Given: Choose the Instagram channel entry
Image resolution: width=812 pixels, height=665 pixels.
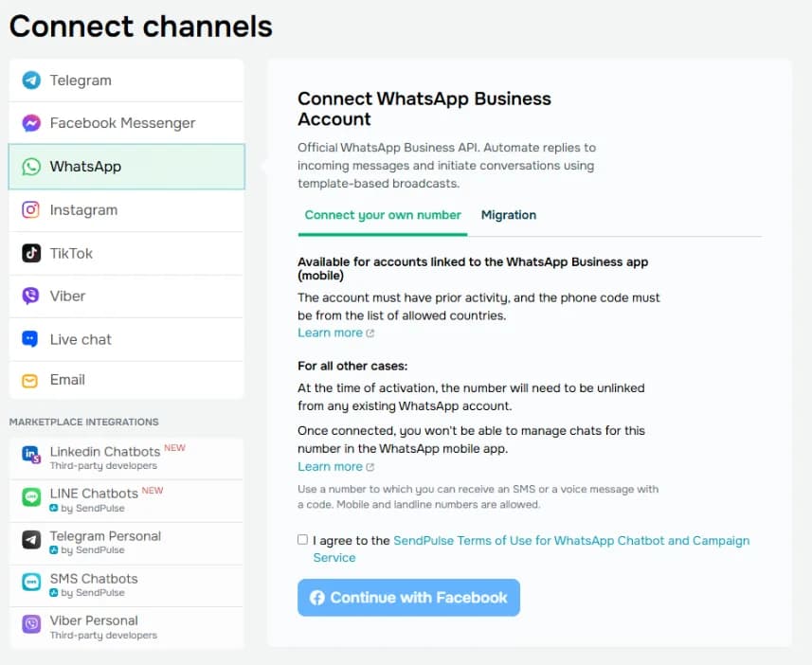Looking at the screenshot, I should click(x=126, y=209).
